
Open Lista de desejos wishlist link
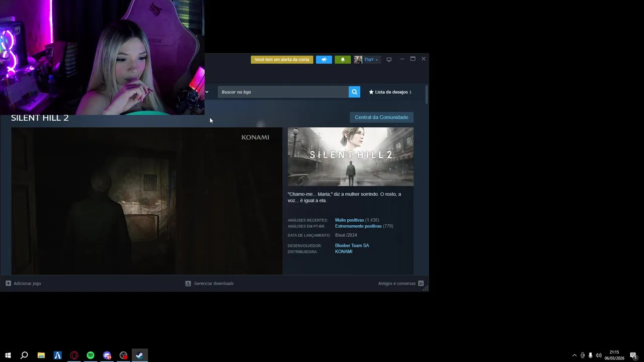(x=390, y=92)
